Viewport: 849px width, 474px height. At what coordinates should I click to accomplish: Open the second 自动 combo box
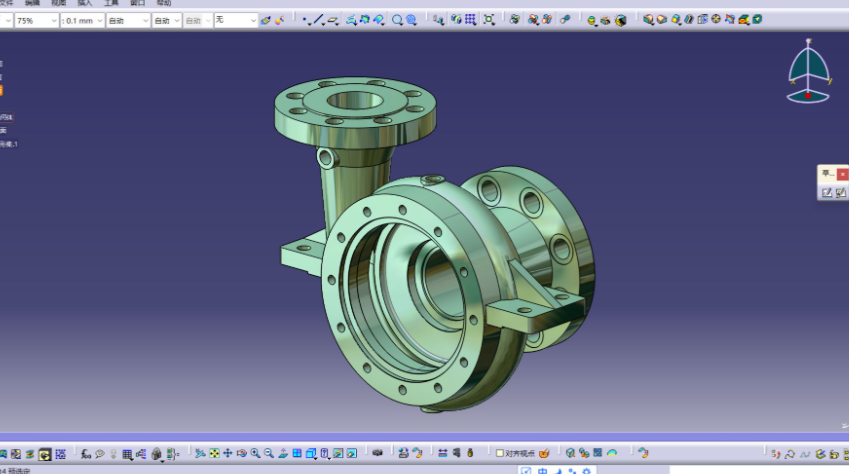click(166, 21)
